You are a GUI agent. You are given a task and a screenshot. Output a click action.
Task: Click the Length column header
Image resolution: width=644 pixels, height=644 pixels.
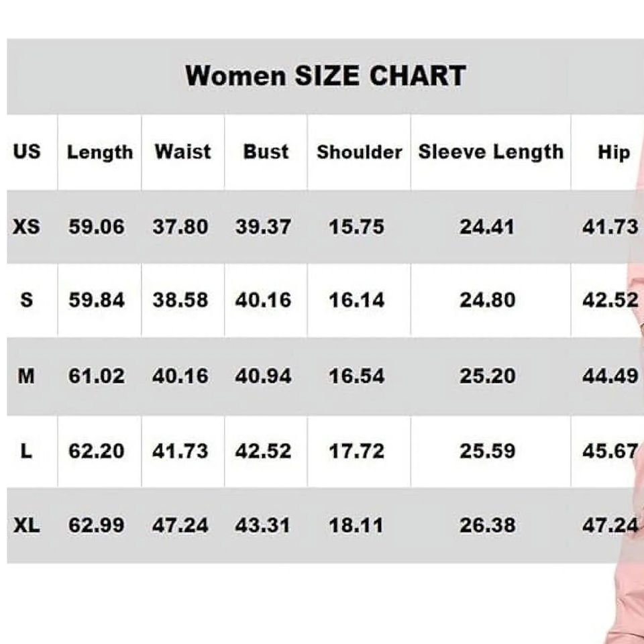click(x=99, y=152)
